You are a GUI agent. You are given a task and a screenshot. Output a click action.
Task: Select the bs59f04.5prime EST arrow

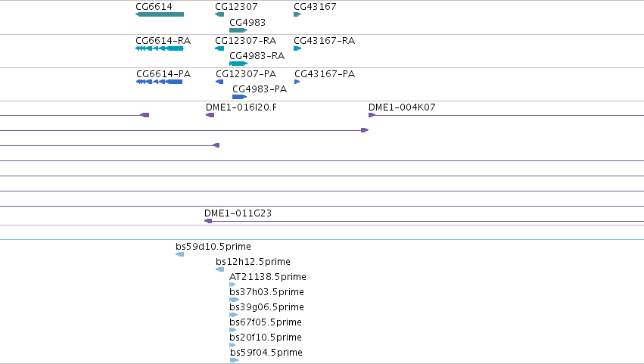235,360
